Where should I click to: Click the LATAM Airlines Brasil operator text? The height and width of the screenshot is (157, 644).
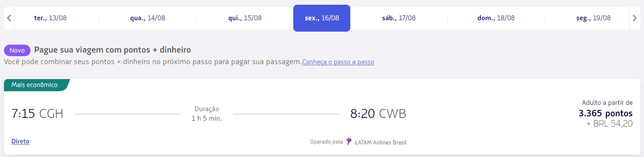(381, 142)
